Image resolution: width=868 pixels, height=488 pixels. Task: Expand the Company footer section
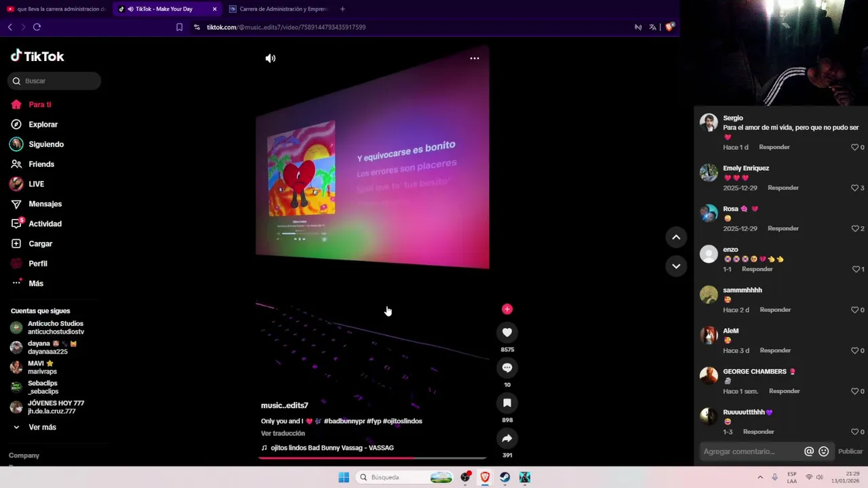tap(24, 455)
